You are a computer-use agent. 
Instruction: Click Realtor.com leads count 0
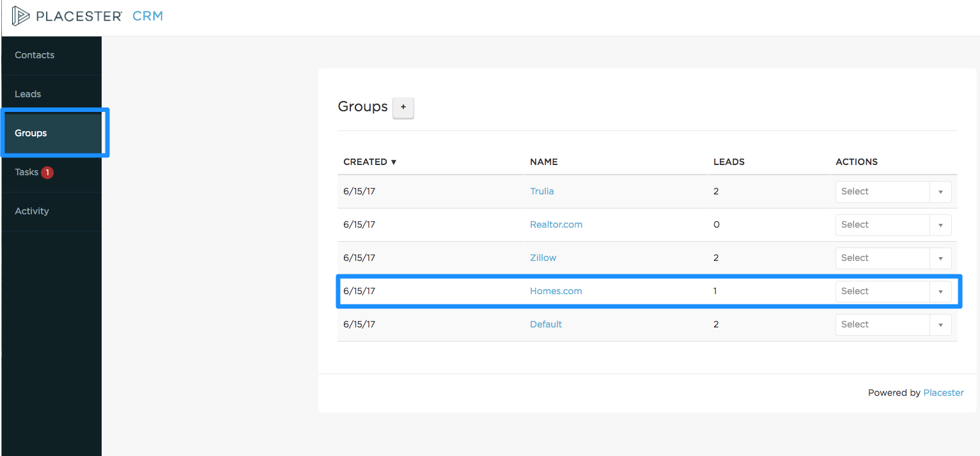(x=716, y=224)
